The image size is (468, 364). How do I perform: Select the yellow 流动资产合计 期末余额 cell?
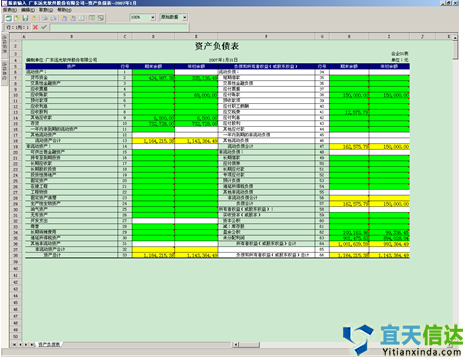click(x=153, y=141)
